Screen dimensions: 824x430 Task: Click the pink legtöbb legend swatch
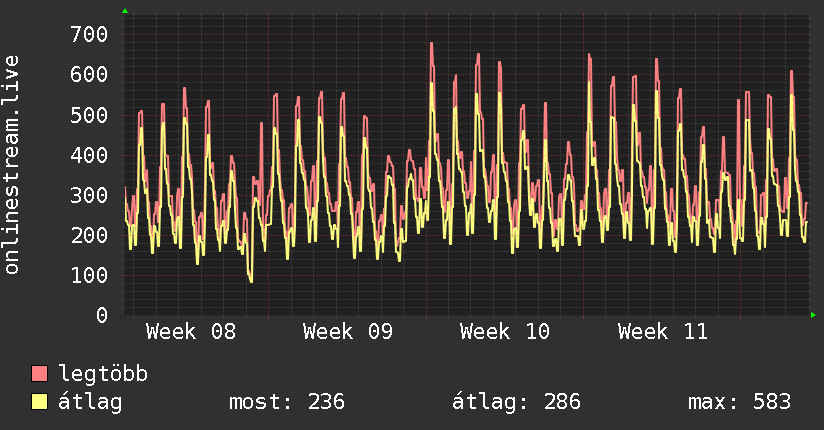(x=39, y=373)
